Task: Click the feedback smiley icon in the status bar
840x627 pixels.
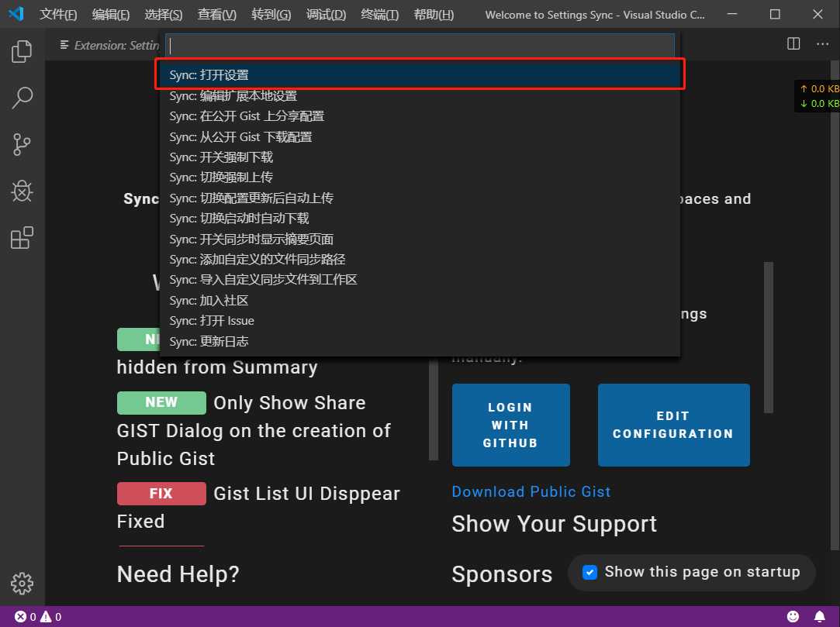Action: click(x=793, y=617)
